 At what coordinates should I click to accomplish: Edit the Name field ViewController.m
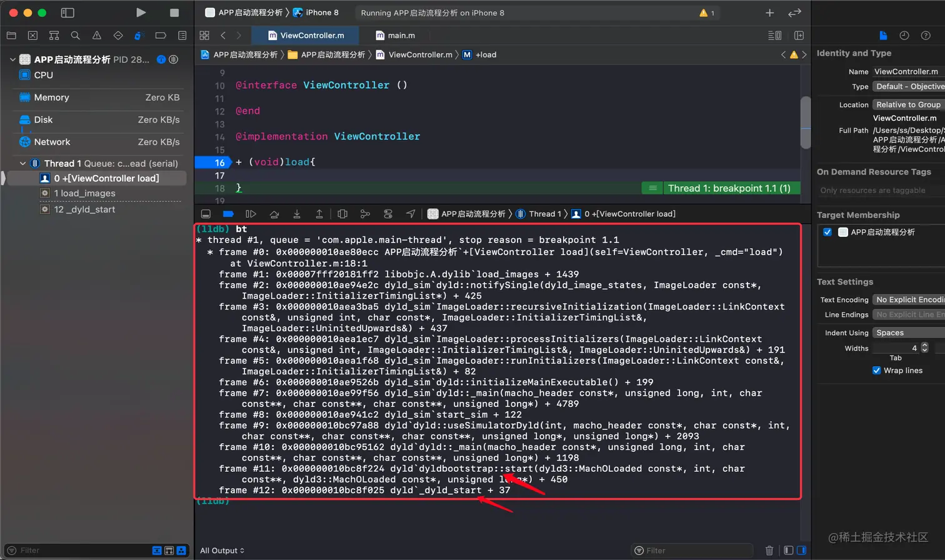click(908, 71)
